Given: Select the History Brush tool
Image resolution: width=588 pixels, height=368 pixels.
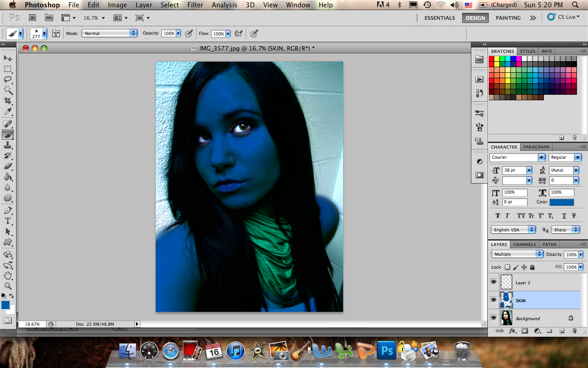Looking at the screenshot, I should tap(8, 155).
